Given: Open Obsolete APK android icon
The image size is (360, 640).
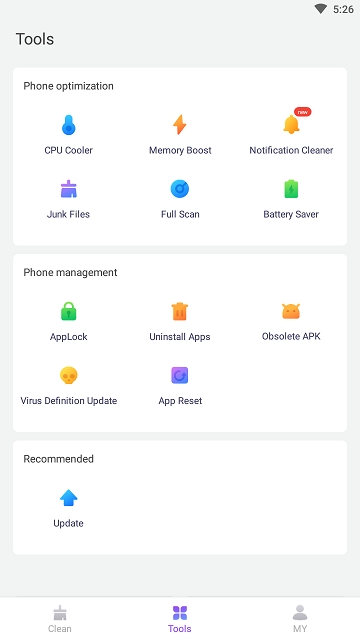Looking at the screenshot, I should [291, 311].
